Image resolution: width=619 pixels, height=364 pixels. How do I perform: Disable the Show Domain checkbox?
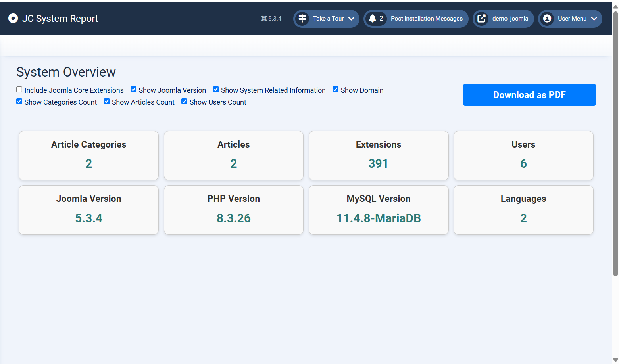click(336, 90)
